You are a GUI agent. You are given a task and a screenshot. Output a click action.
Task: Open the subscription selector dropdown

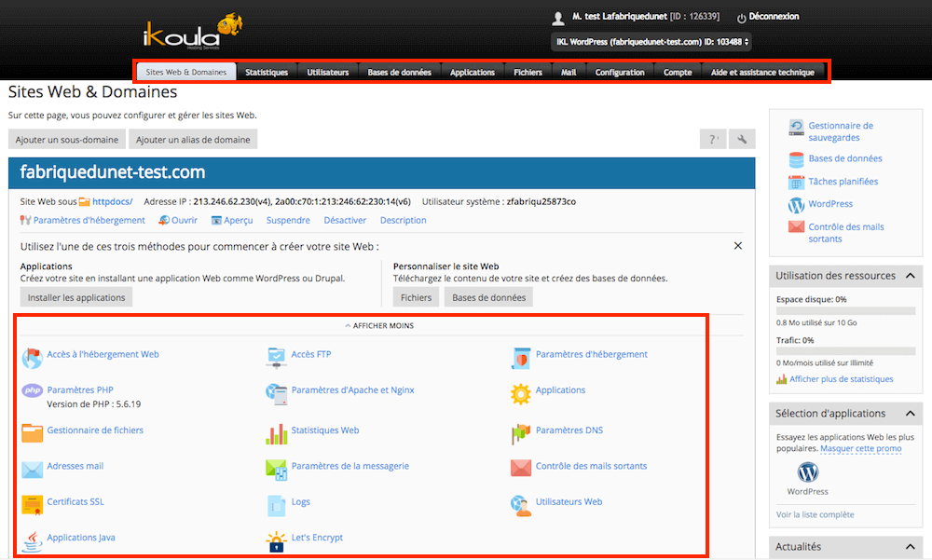pyautogui.click(x=651, y=42)
